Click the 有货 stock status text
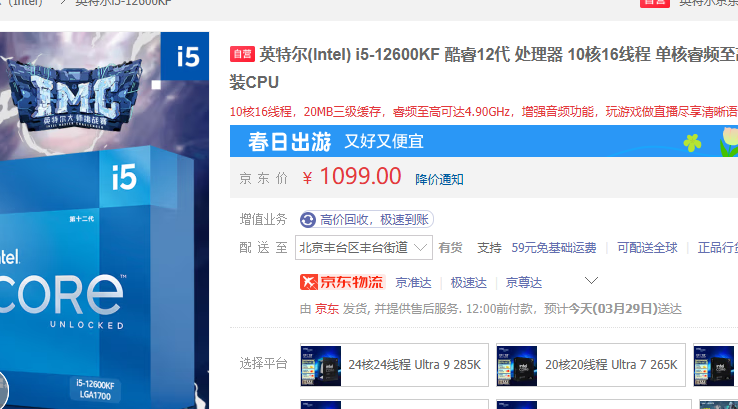Viewport: 738px width, 409px height. click(x=450, y=248)
